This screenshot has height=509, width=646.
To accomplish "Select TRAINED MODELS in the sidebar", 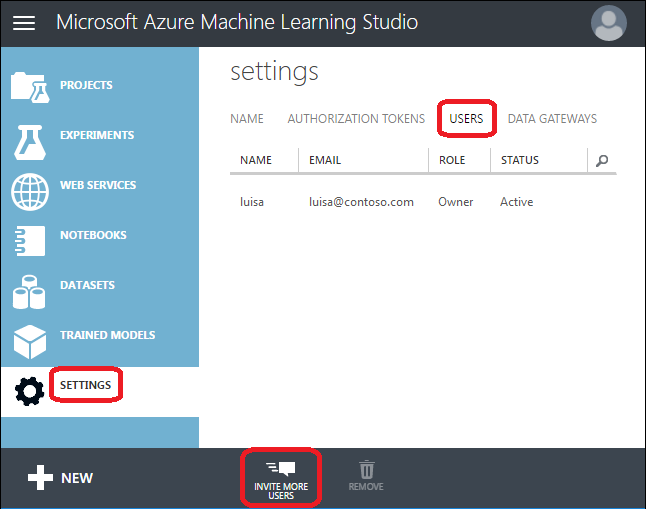I will pyautogui.click(x=108, y=335).
